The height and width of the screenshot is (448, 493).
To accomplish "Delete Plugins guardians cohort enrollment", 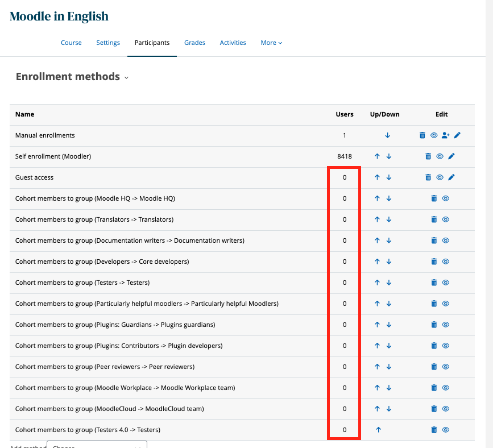I will (434, 325).
